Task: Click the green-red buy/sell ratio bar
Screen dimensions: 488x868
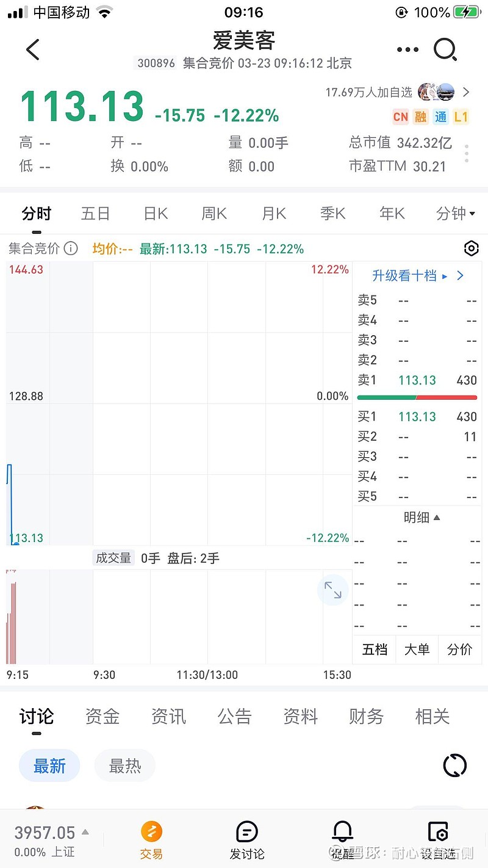Action: [417, 397]
